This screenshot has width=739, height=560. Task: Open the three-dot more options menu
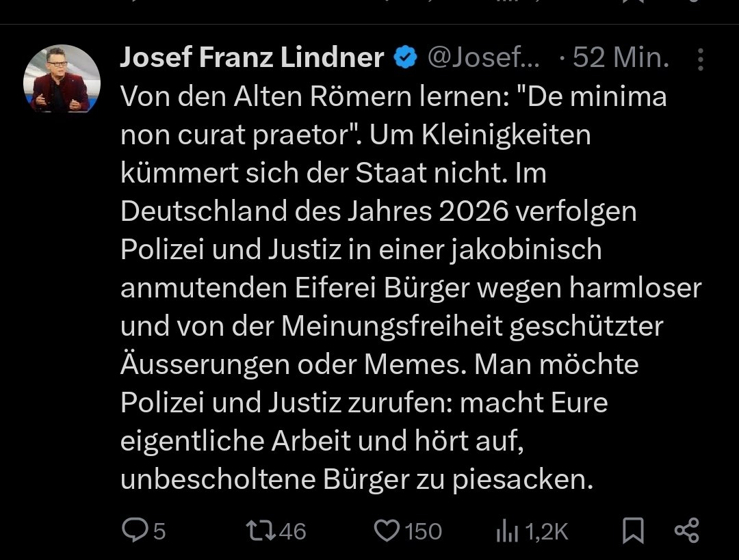[700, 59]
